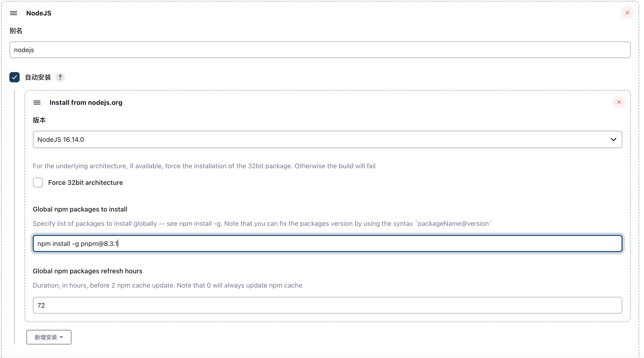Click the Global npm packages to install label
644x358 pixels.
click(x=80, y=209)
